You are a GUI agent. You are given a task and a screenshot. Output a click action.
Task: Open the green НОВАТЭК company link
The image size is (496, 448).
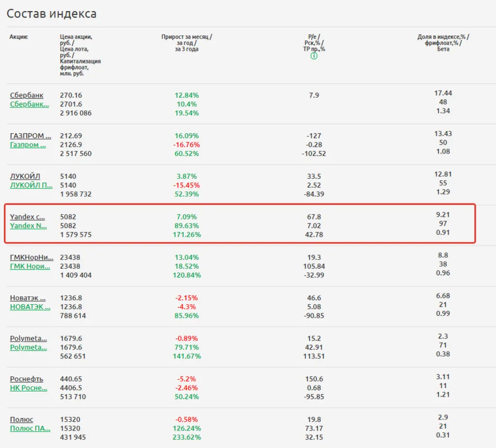30,307
